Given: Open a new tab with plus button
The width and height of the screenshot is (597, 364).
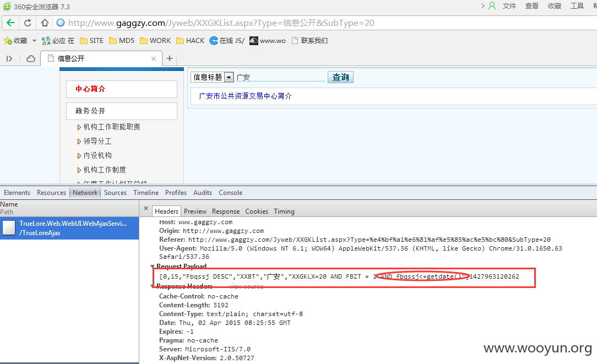Looking at the screenshot, I should (170, 58).
